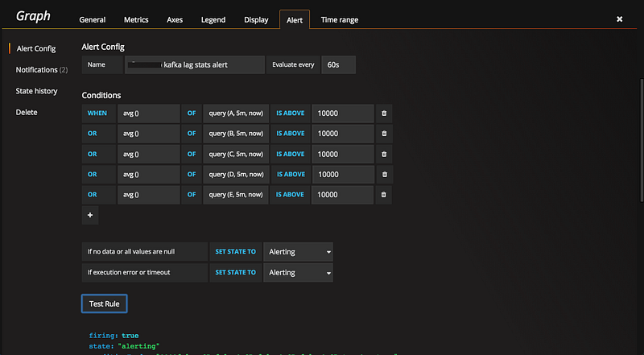Image resolution: width=644 pixels, height=355 pixels.
Task: Delete the query C condition row
Action: point(384,154)
